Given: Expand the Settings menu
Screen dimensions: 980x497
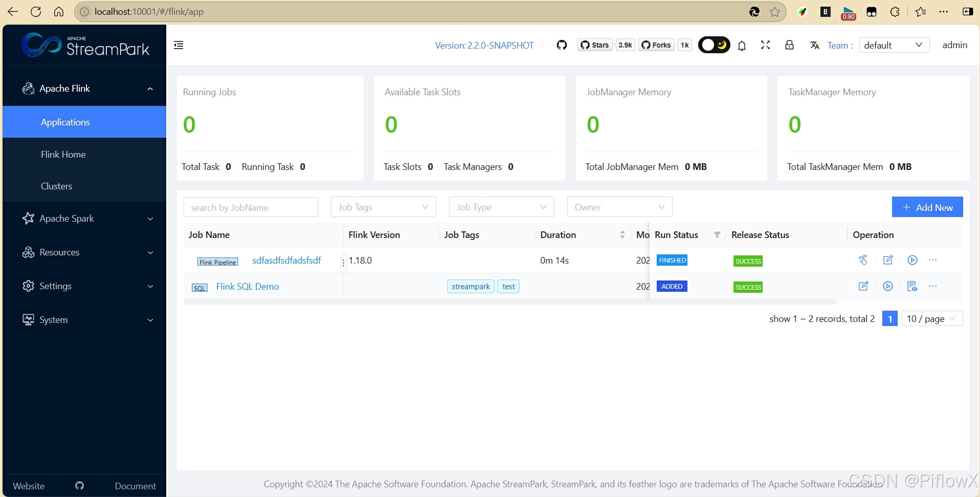Looking at the screenshot, I should [84, 286].
